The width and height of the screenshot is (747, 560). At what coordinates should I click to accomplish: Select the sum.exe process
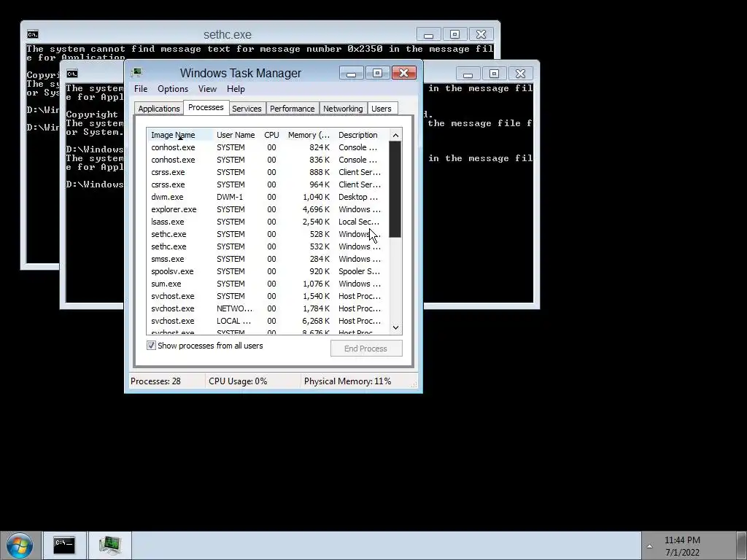268,284
